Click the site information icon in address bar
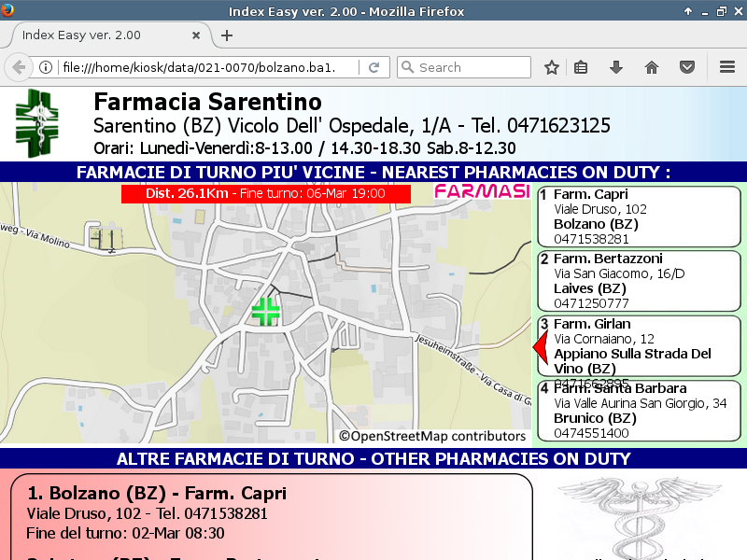Viewport: 747px width, 560px height. 45,67
